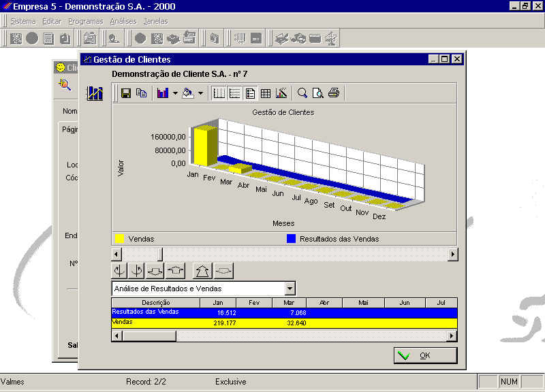Click the blue Resultados das Vendas legend swatch
Image resolution: width=545 pixels, height=392 pixels.
point(291,238)
